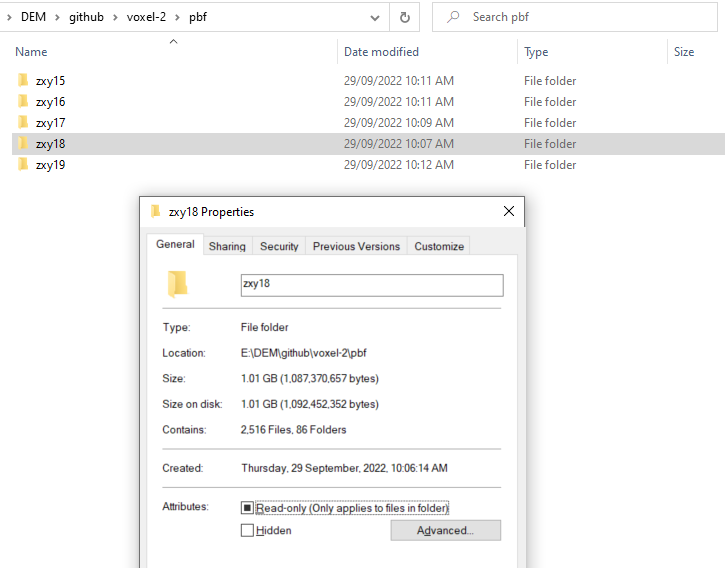Open the Customize tab
725x568 pixels.
[439, 246]
